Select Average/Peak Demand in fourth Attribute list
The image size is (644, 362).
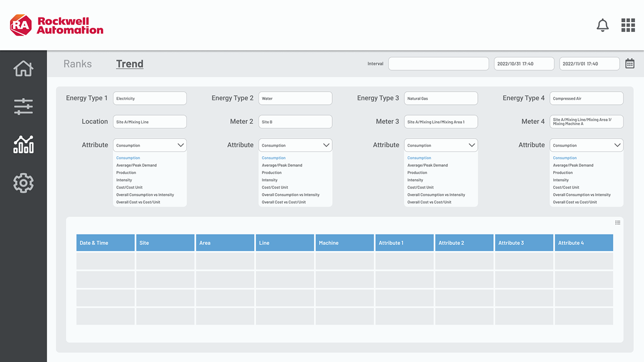573,165
